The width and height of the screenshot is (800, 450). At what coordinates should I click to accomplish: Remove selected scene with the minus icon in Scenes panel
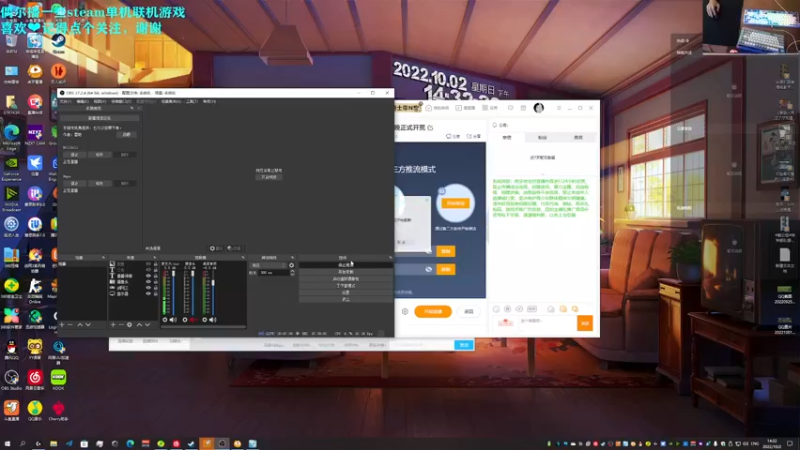[70, 324]
